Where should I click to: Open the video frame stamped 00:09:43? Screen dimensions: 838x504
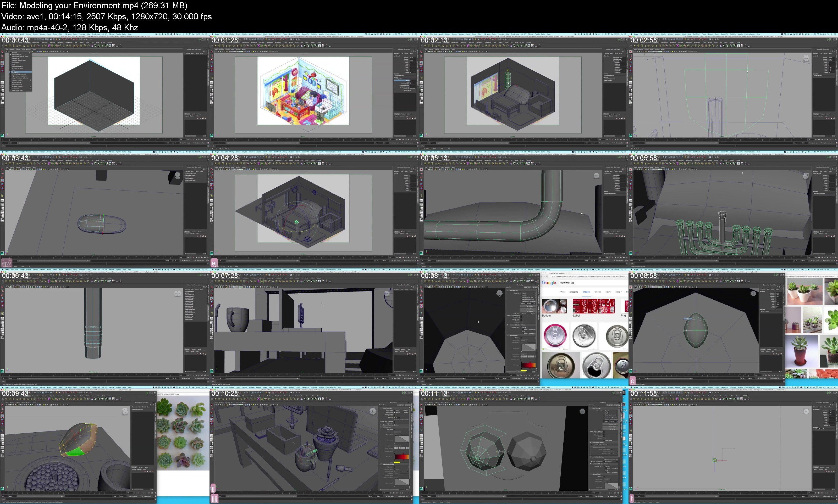(x=105, y=445)
